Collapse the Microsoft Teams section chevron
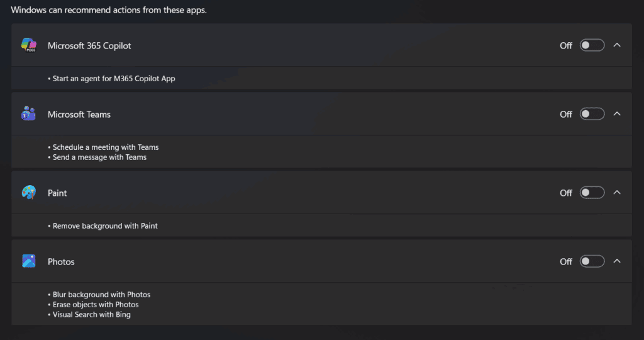Image resolution: width=644 pixels, height=340 pixels. coord(617,114)
